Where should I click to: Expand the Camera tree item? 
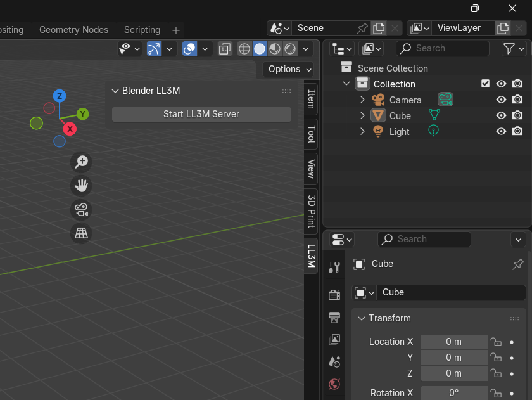click(362, 100)
